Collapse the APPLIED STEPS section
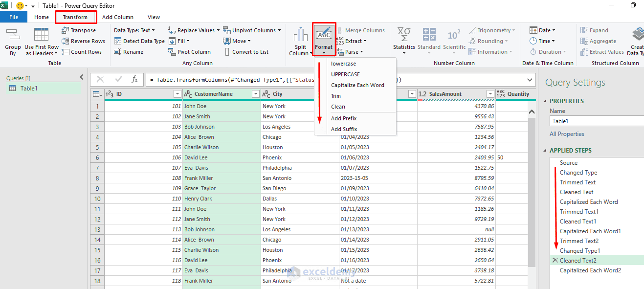This screenshot has height=289, width=644. [546, 151]
